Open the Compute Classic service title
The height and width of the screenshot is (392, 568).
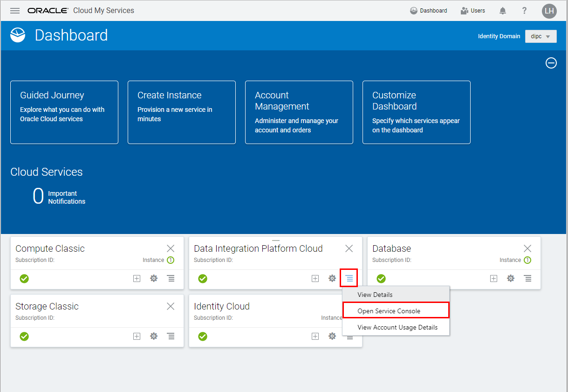point(50,248)
